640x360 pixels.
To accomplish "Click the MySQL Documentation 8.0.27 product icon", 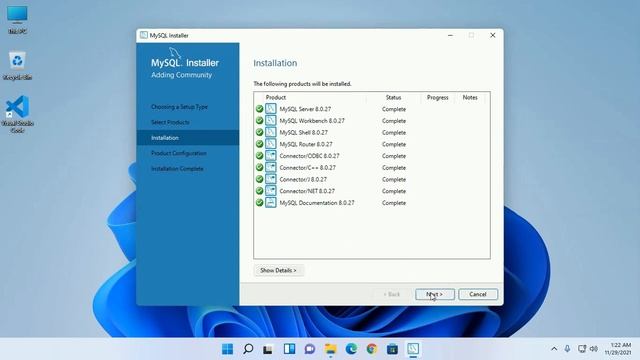I will click(x=271, y=202).
